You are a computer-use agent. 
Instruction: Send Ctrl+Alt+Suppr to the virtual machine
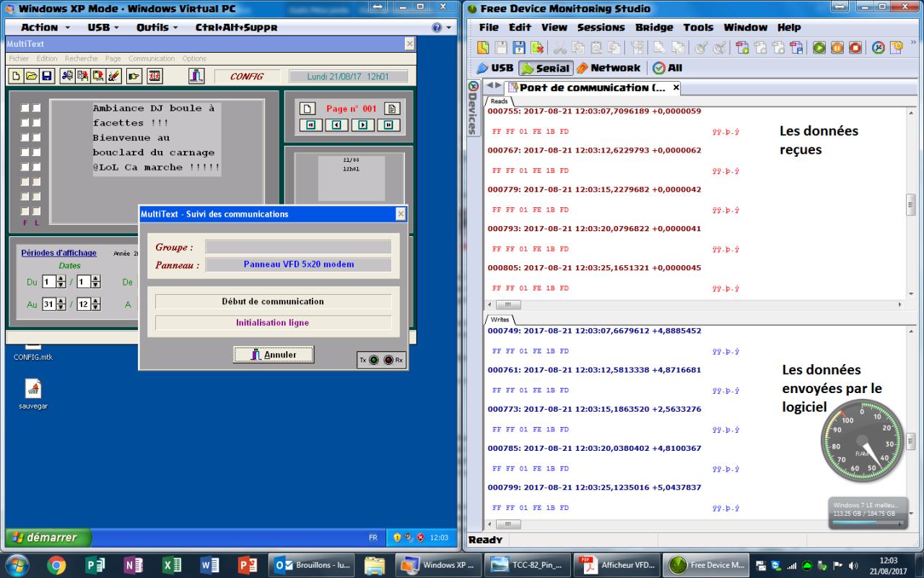pos(236,27)
